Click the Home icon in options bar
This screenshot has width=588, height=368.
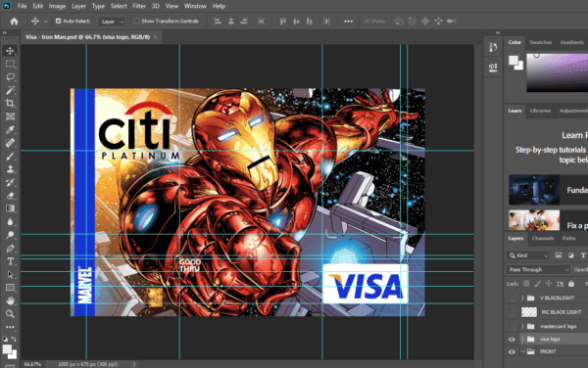(14, 22)
